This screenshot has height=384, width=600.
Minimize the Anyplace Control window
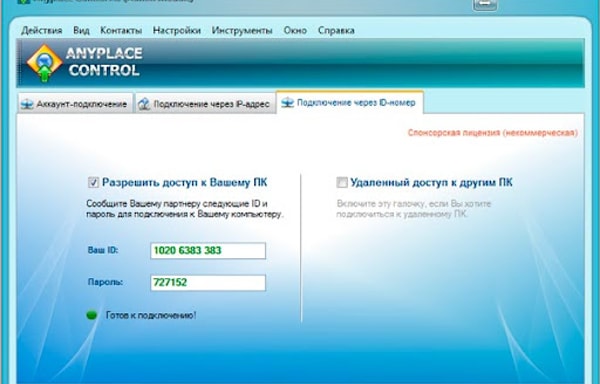[x=485, y=5]
